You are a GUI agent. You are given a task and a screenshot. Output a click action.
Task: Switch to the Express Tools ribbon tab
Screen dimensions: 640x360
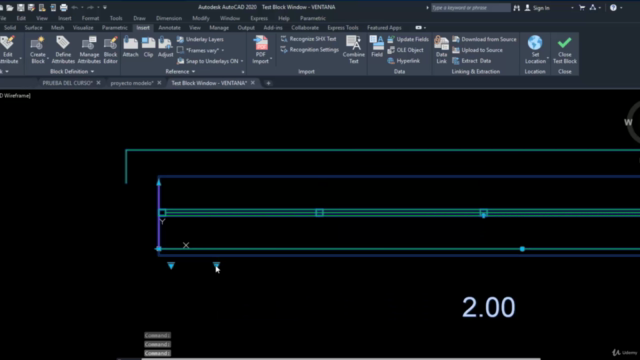pos(342,28)
